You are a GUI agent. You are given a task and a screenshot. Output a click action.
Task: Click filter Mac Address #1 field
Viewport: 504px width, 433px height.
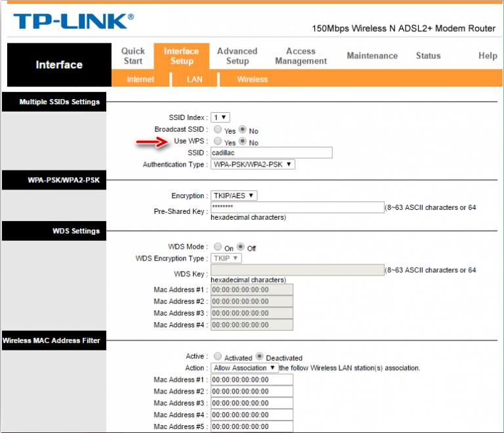[x=252, y=379]
